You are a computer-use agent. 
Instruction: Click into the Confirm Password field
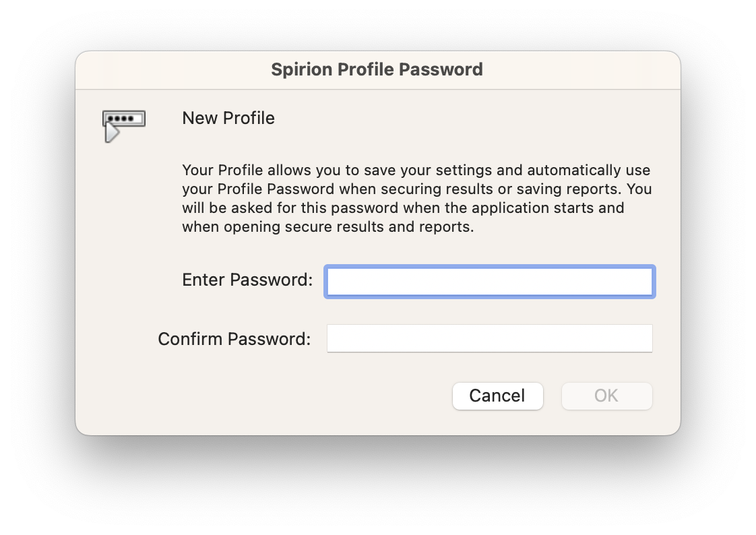click(489, 338)
